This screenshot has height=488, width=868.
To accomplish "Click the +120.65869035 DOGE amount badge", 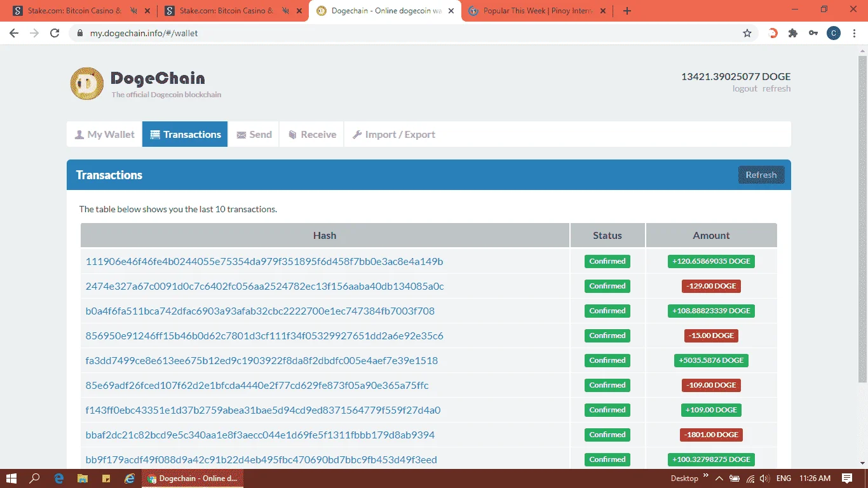I will point(711,261).
